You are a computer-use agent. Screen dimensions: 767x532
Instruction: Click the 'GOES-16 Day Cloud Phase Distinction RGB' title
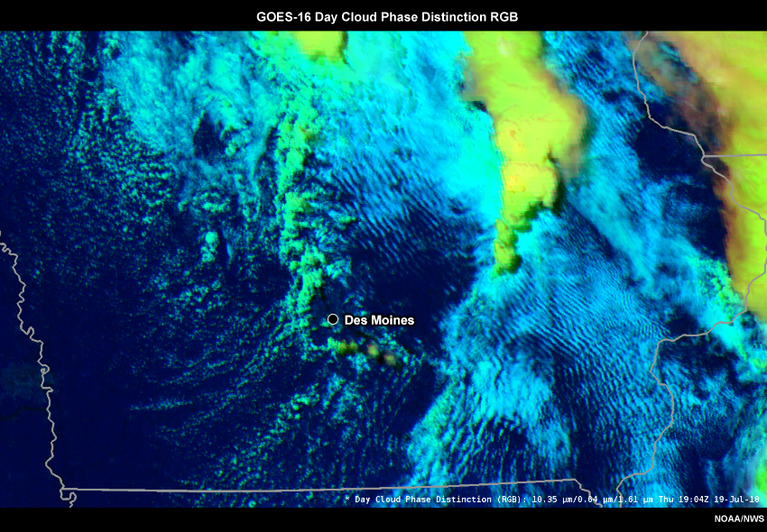point(387,16)
